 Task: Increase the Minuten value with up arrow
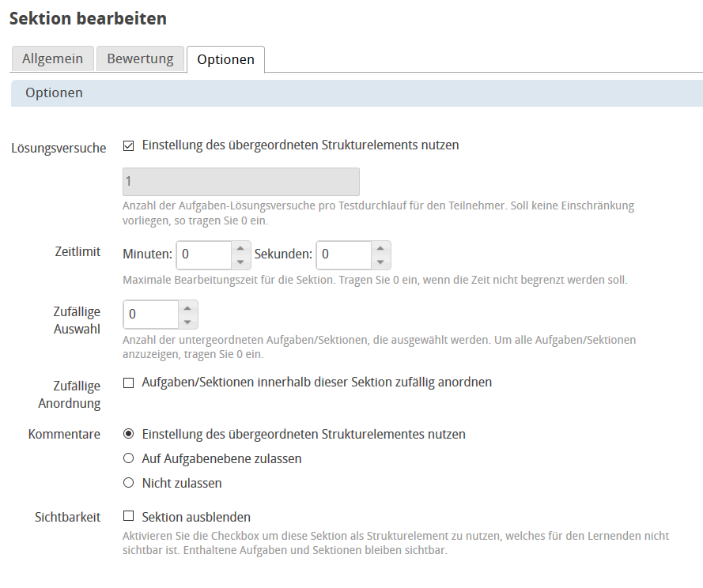[x=240, y=248]
